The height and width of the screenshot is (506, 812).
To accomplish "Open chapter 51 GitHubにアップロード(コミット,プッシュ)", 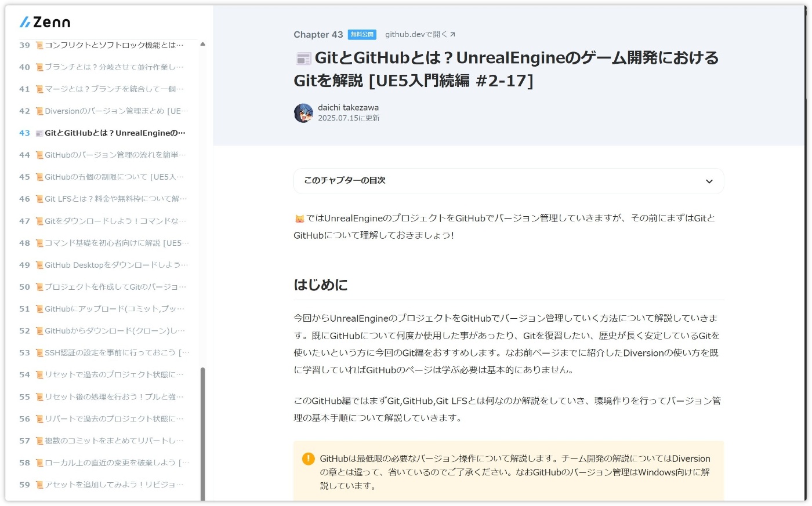I will [x=104, y=310].
